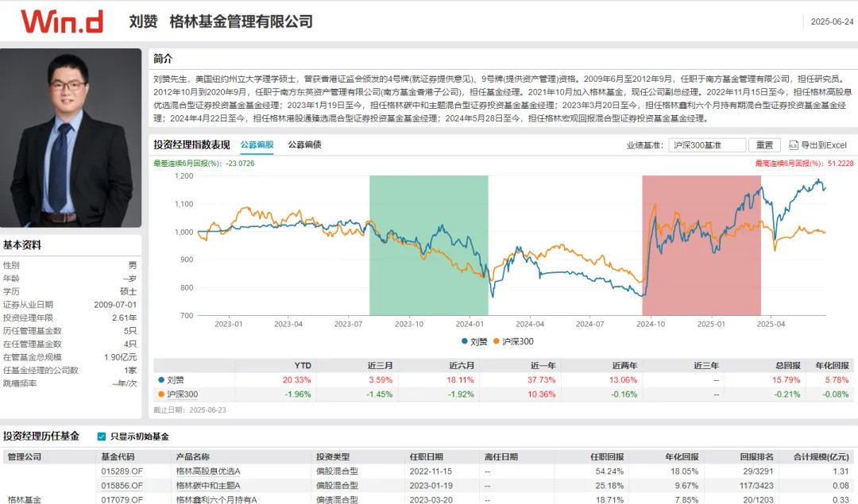
Task: Open fund code 017079.OF link
Action: coord(122,499)
